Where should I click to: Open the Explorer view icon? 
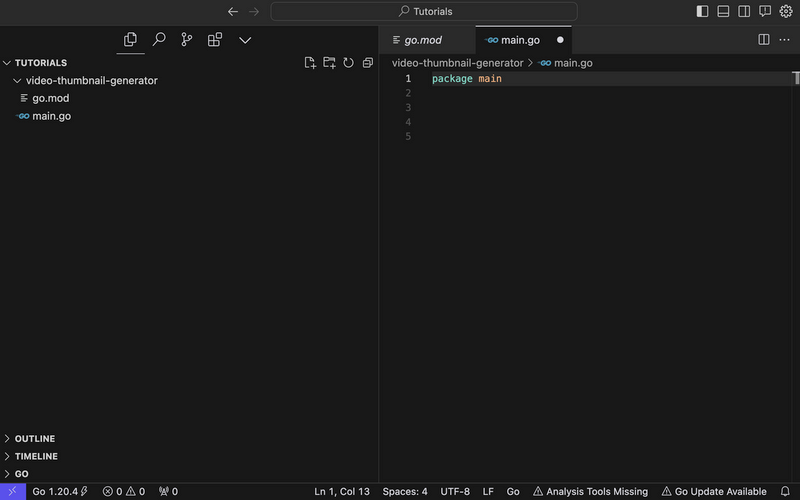click(x=130, y=40)
